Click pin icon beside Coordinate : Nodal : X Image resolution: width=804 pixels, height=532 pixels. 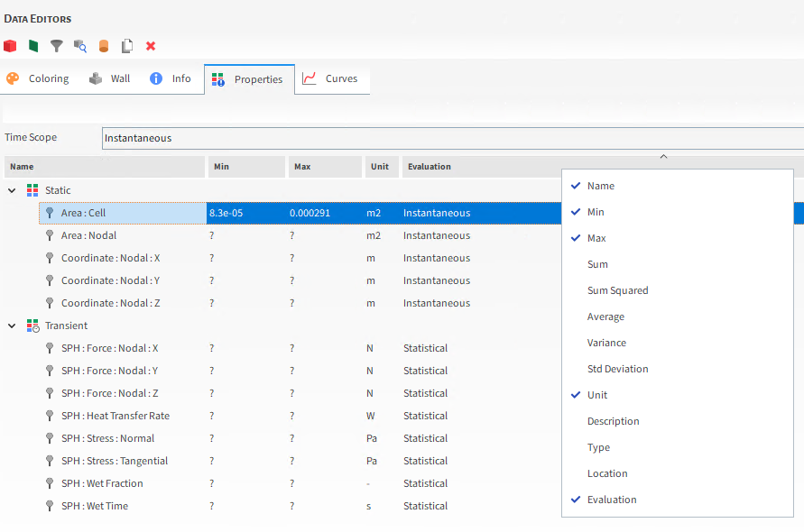pos(50,258)
